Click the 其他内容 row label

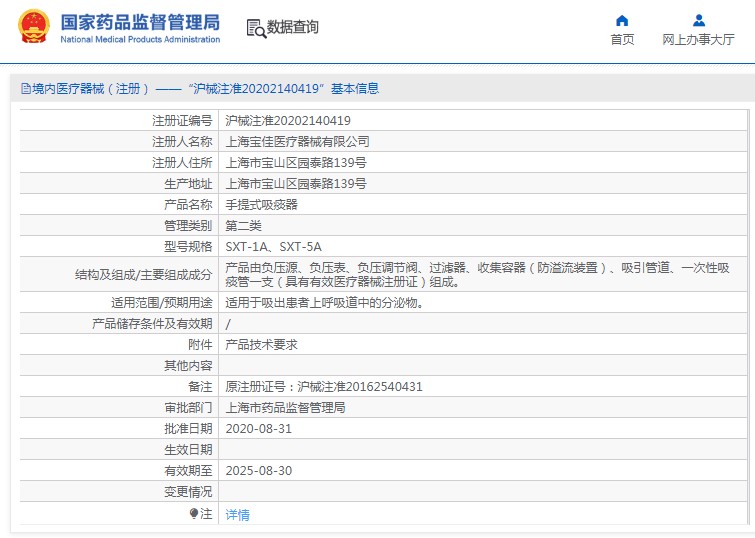coord(188,366)
